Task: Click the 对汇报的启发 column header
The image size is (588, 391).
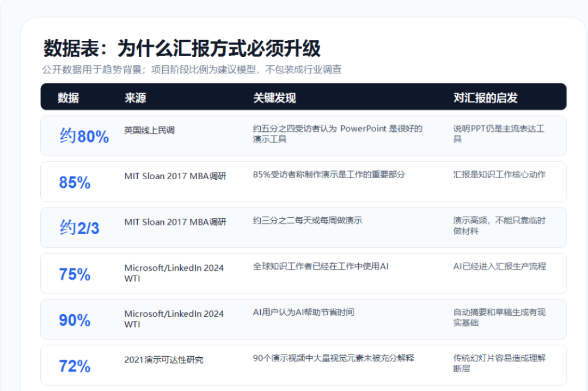Action: [485, 98]
